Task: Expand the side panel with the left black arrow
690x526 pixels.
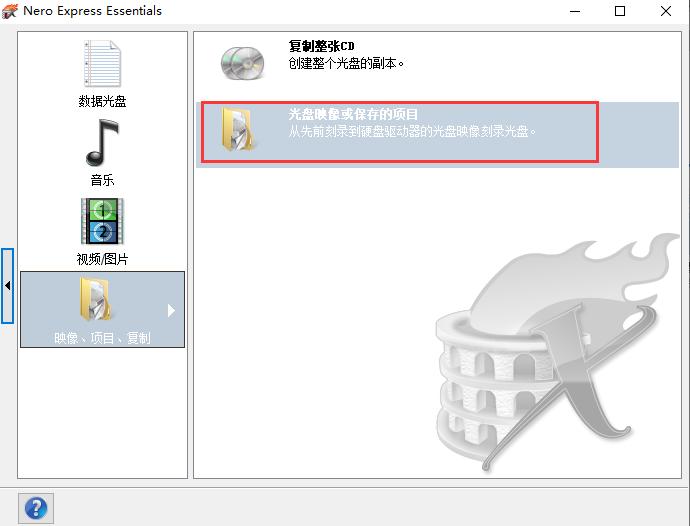Action: pos(7,286)
